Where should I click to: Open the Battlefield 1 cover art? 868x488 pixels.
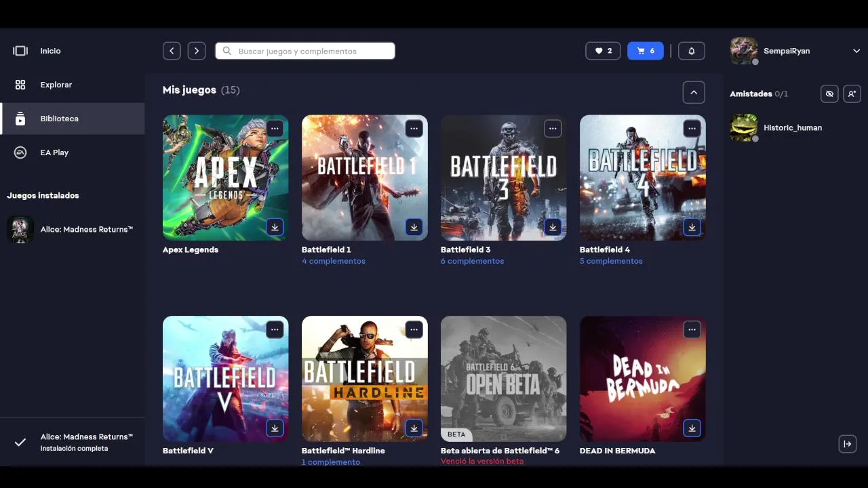365,178
